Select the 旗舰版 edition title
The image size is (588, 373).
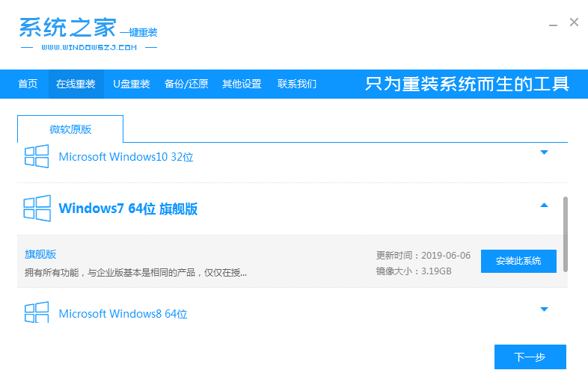point(40,254)
